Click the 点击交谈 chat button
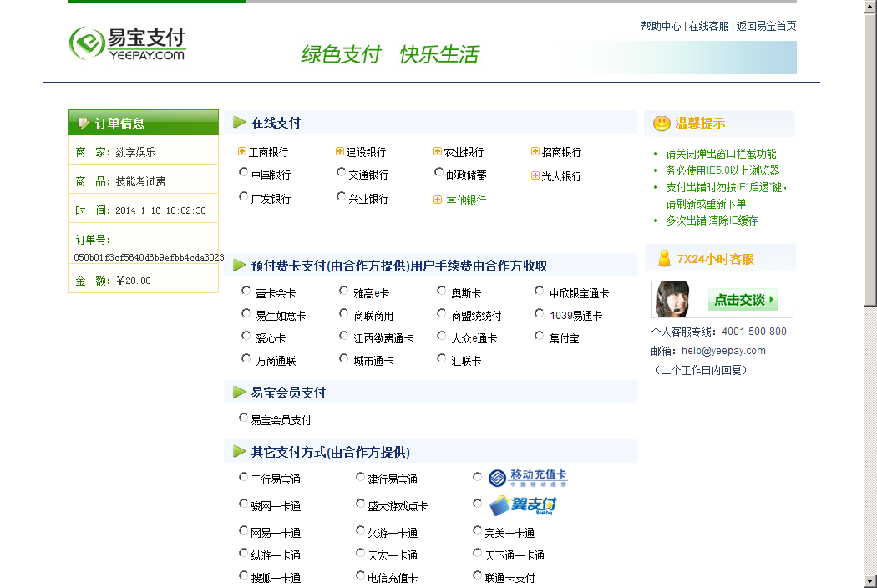The image size is (877, 588). [x=743, y=300]
